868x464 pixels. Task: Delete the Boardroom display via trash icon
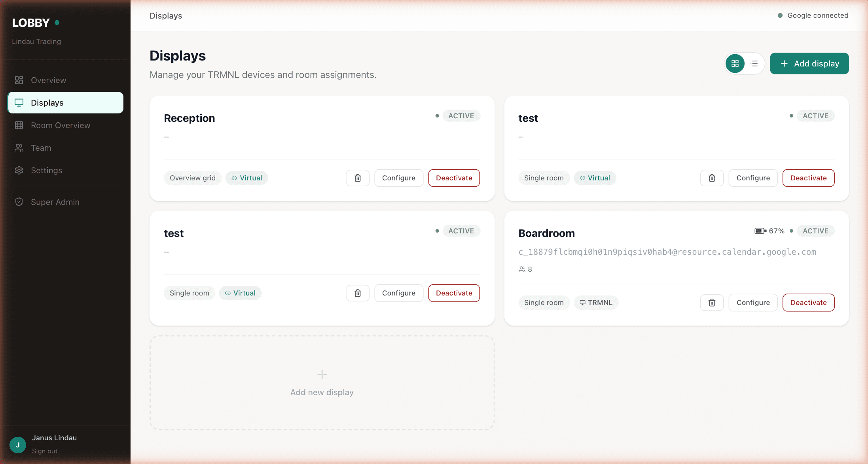click(712, 303)
